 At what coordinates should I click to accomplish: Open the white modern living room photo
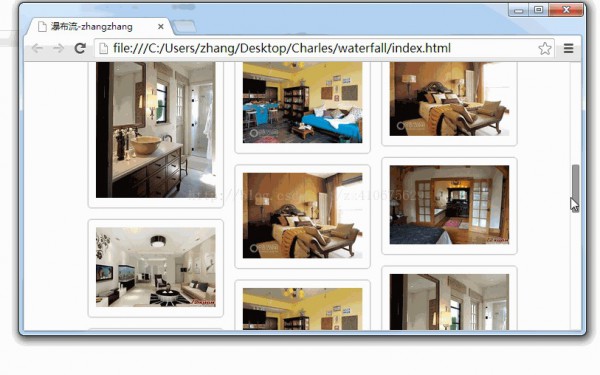tap(156, 267)
